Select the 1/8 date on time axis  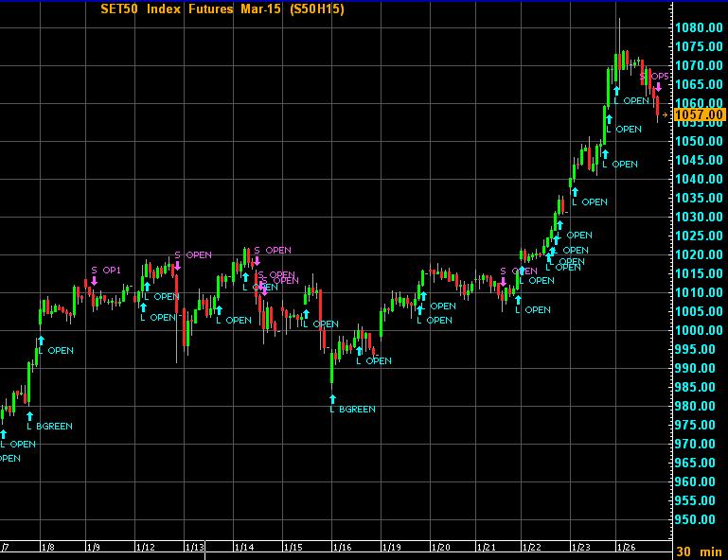[45, 548]
